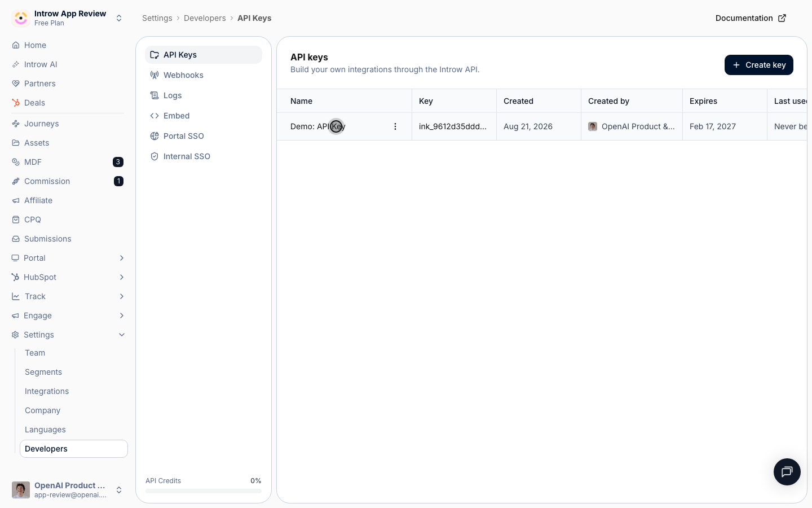Click the Key column header
This screenshot has height=508, width=812.
tap(454, 101)
